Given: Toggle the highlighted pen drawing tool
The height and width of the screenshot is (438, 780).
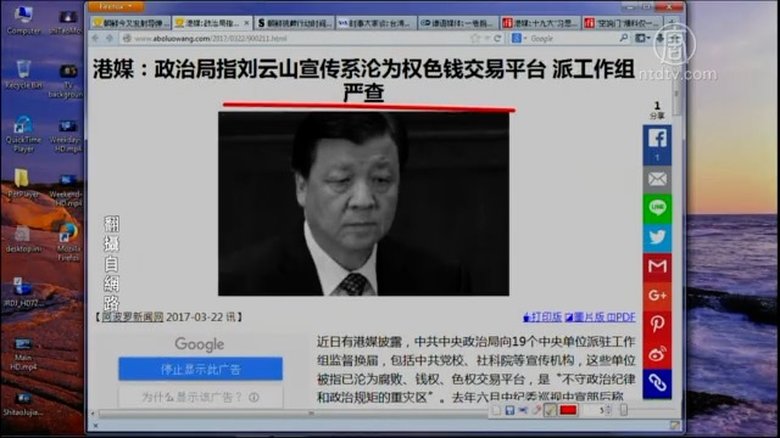Looking at the screenshot, I should point(550,411).
